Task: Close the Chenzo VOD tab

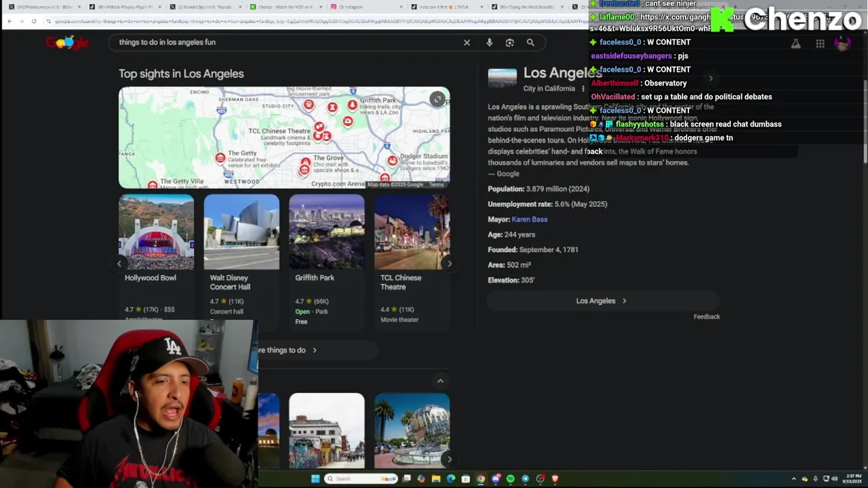Action: 319,7
